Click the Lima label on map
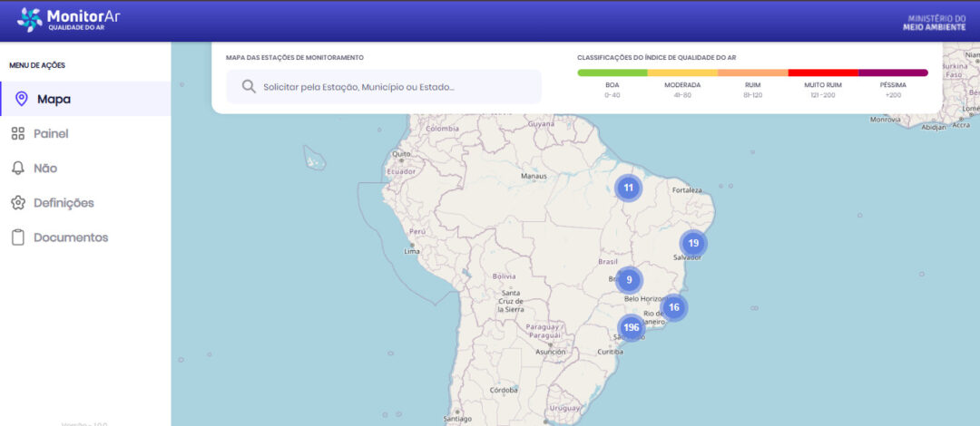 click(412, 252)
